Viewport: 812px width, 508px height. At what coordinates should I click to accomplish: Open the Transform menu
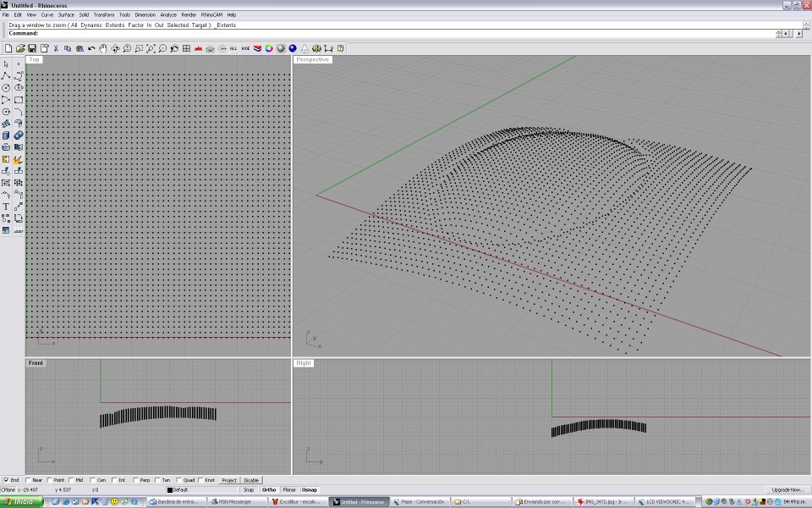point(103,15)
